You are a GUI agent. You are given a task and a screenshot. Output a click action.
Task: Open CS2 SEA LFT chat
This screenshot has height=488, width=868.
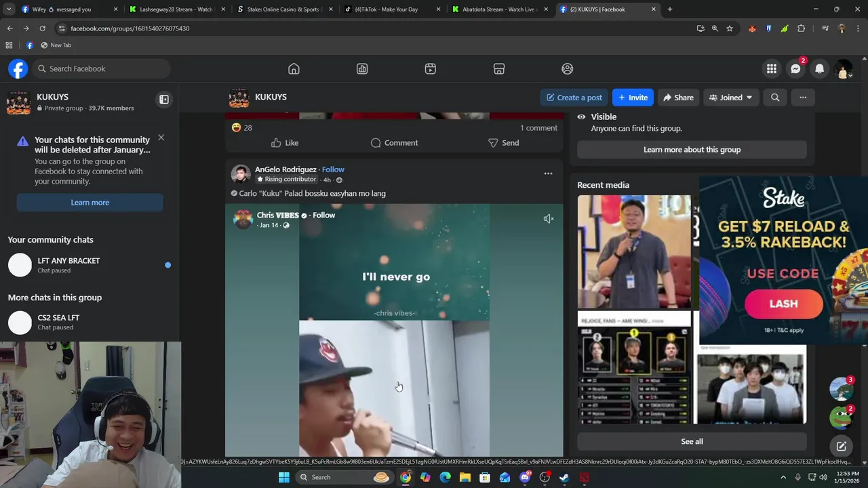tap(90, 323)
